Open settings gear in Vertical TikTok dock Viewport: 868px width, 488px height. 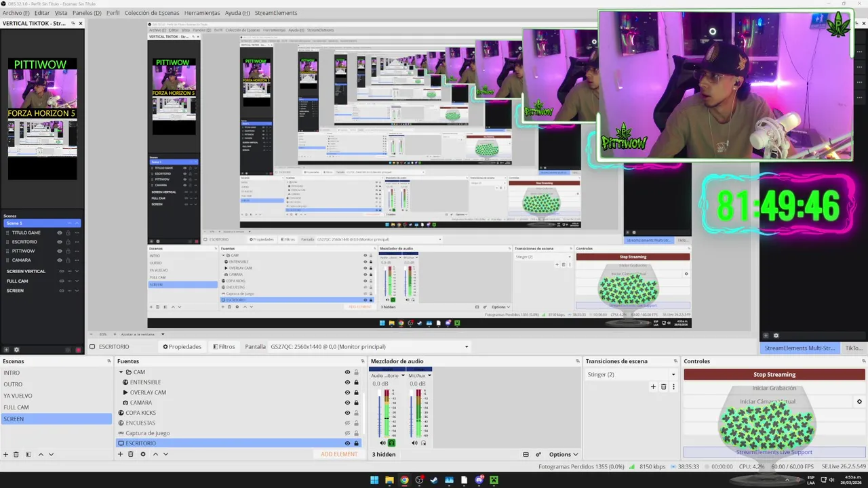[x=16, y=350]
